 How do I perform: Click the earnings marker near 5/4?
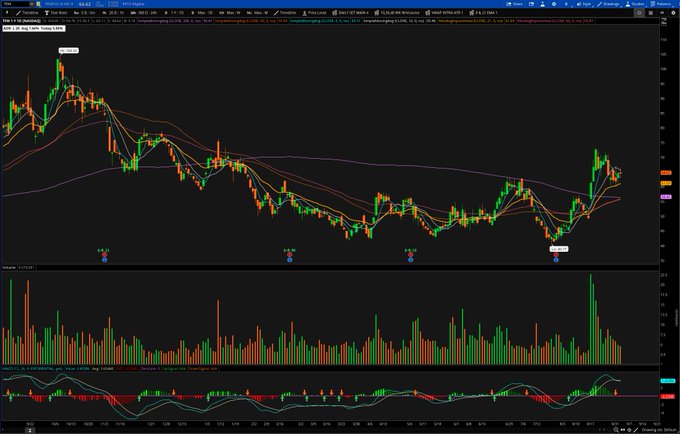pyautogui.click(x=410, y=257)
